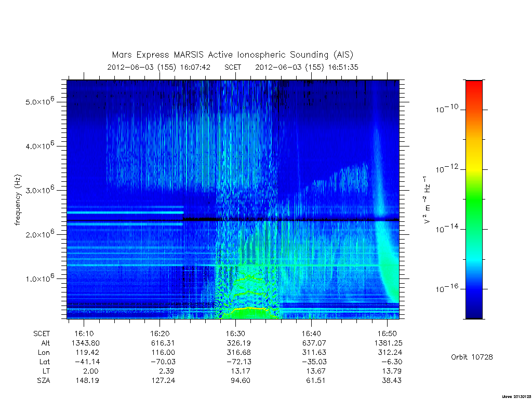
Task: Click the local time value 2.39
Action: [x=166, y=371]
